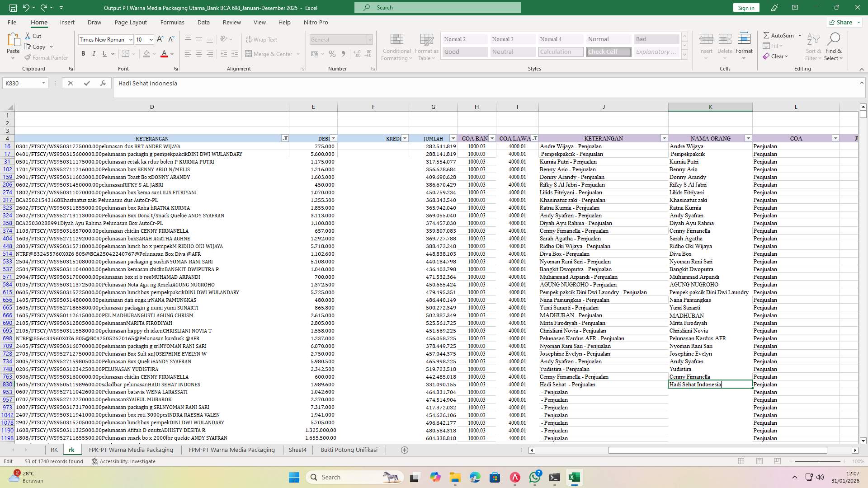Screen dimensions: 868x488
Task: Open the filter dropdown on KETERANGAN column
Action: 284,138
